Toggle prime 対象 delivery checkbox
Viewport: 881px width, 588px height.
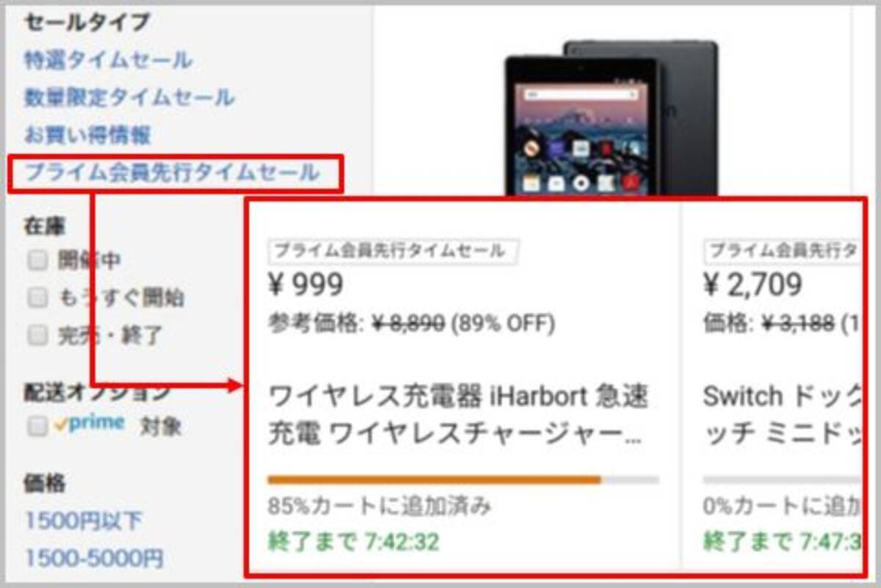[x=37, y=427]
